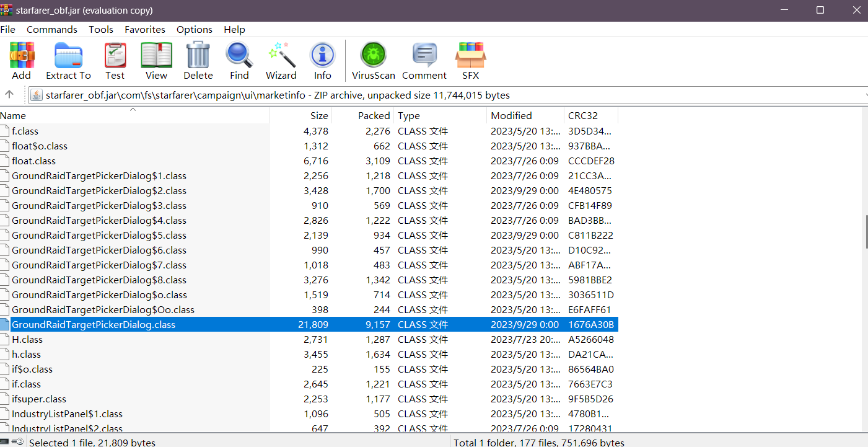868x447 pixels.
Task: Sort by the Name column header
Action: point(13,115)
